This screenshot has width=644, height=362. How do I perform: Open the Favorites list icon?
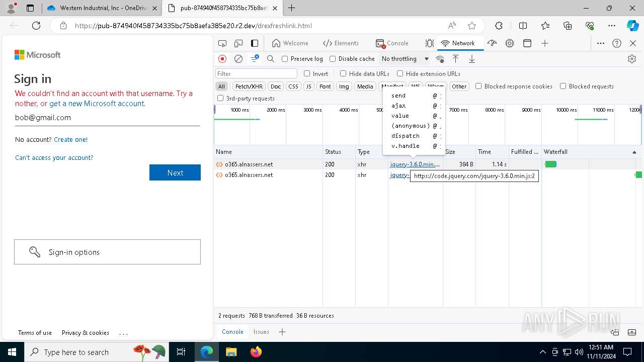coord(545,26)
